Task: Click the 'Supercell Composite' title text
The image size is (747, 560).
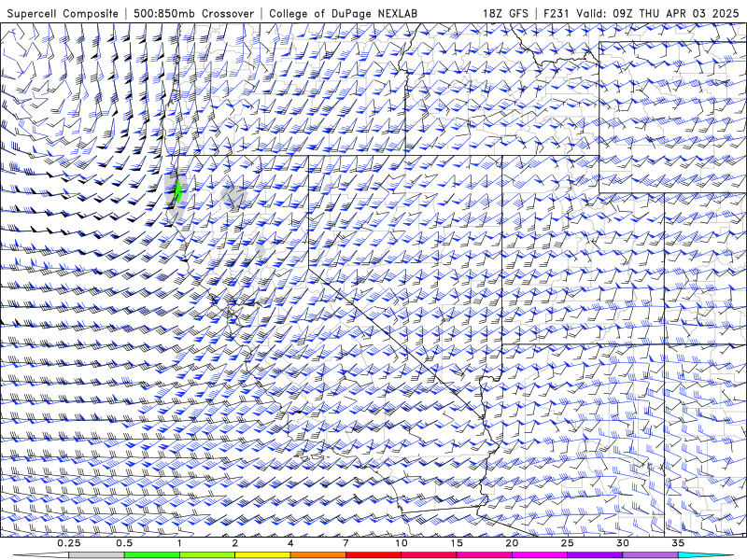Action: point(63,14)
